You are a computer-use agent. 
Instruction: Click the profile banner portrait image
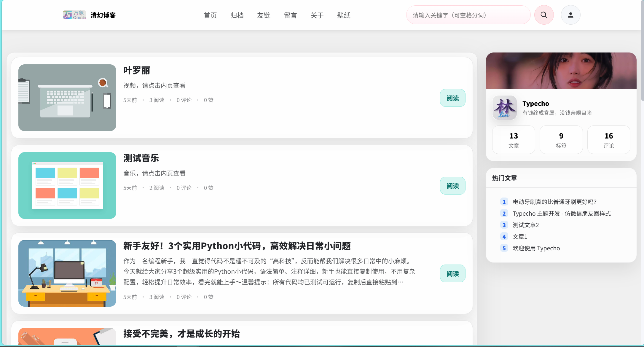pos(561,71)
